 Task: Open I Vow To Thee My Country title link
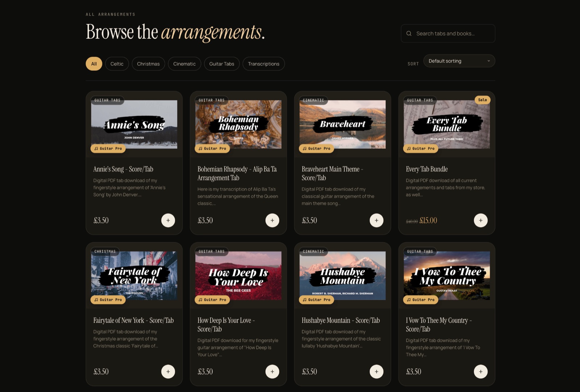pyautogui.click(x=439, y=325)
